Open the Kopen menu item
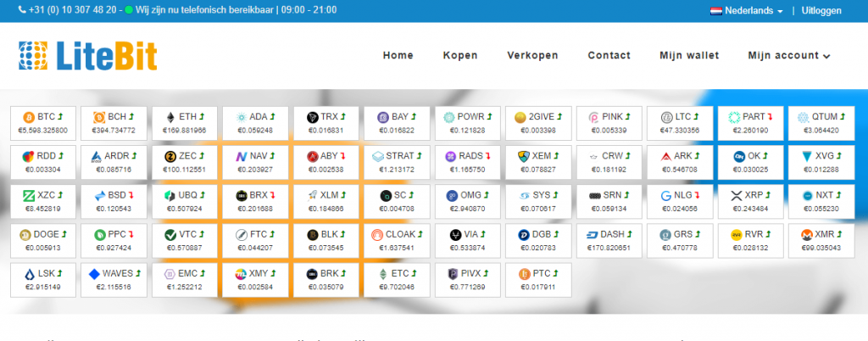The image size is (868, 341). [x=460, y=55]
